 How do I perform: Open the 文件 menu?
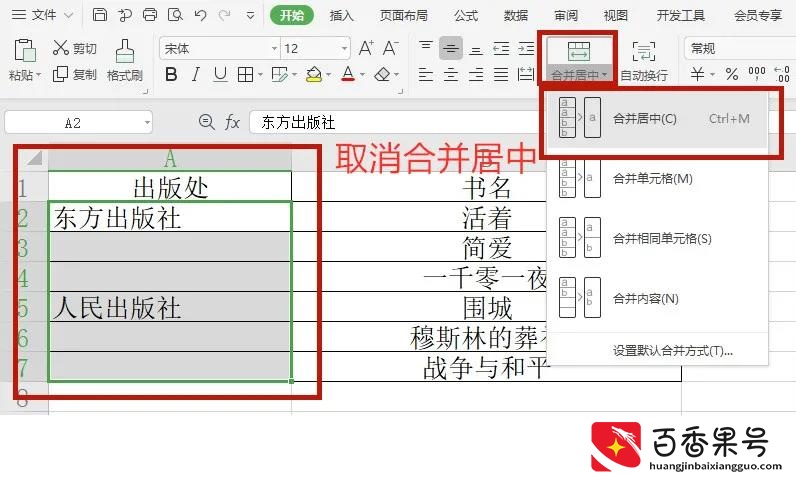tap(42, 15)
